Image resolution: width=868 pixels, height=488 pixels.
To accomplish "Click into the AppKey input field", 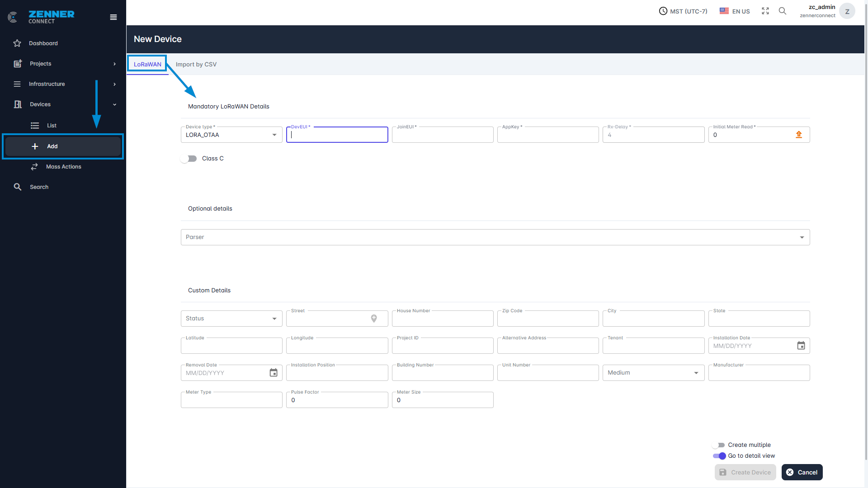I will (x=548, y=135).
